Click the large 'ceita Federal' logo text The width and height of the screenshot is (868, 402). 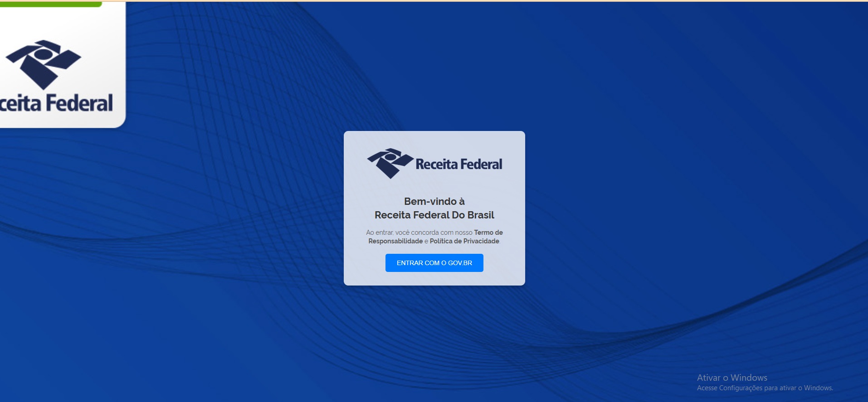pyautogui.click(x=56, y=103)
